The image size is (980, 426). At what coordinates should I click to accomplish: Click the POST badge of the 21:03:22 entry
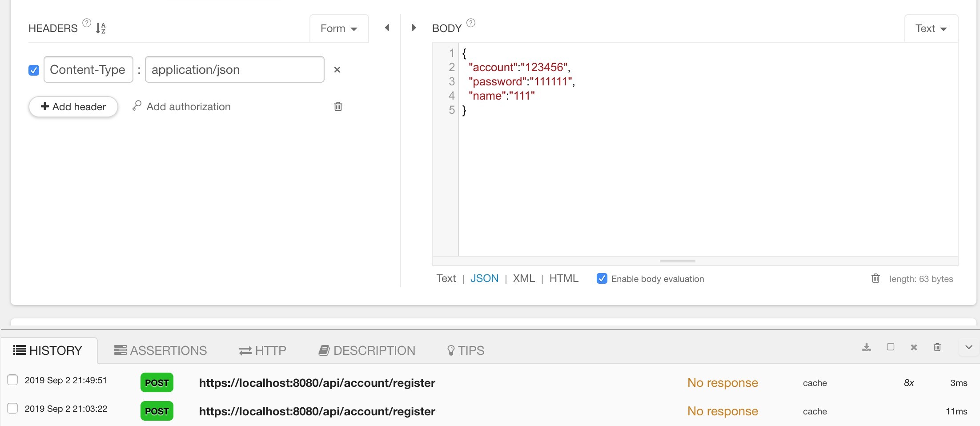coord(157,411)
